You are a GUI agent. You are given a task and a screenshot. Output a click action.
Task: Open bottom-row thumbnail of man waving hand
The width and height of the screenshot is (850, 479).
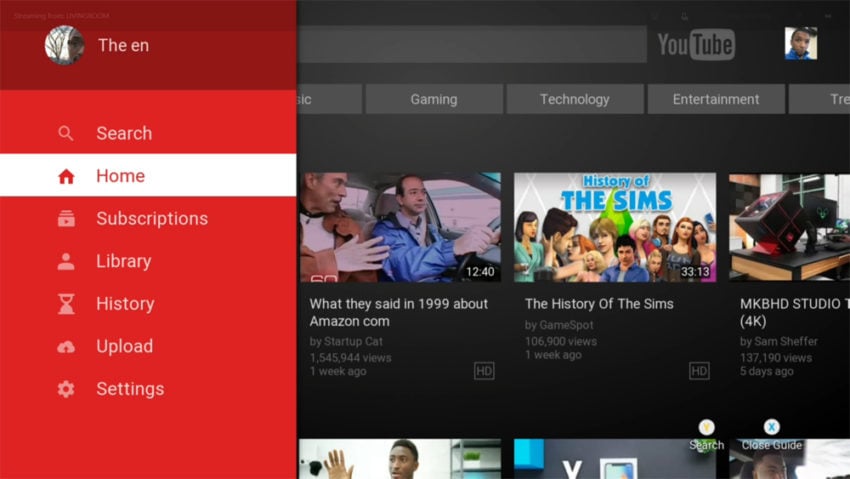[400, 459]
